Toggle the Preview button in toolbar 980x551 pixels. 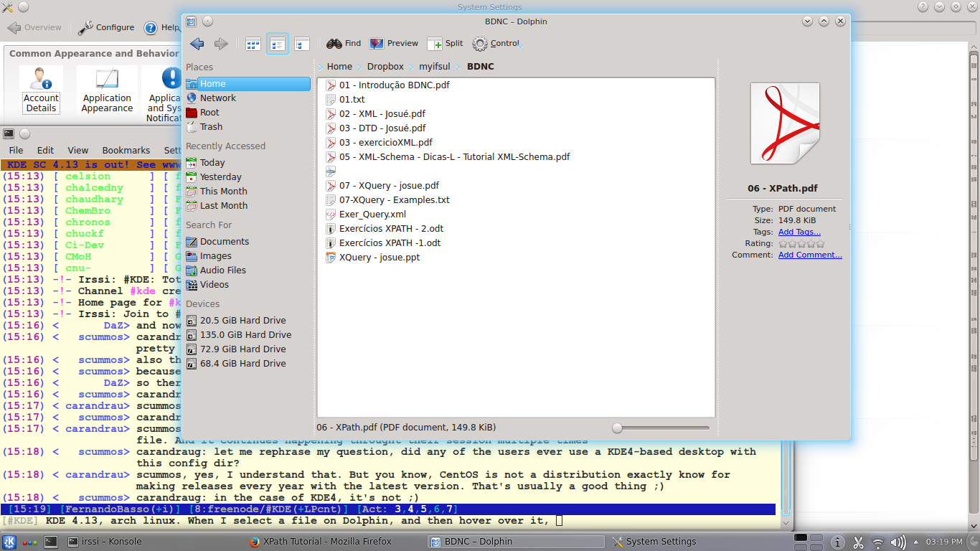point(394,44)
